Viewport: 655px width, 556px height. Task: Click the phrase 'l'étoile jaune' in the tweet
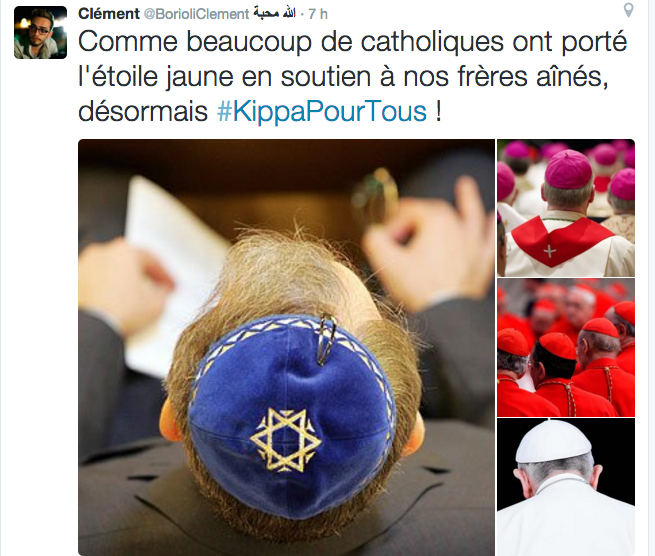(155, 78)
